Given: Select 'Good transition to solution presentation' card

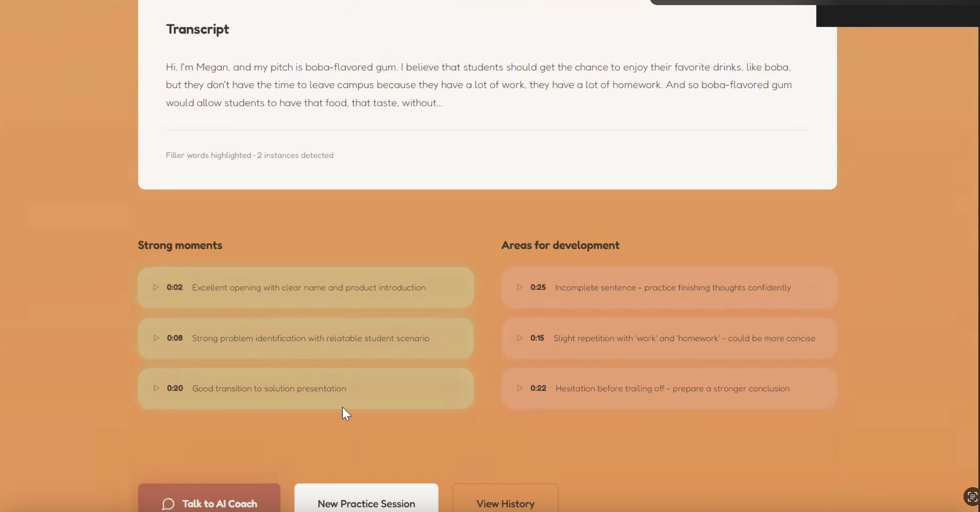Looking at the screenshot, I should [x=269, y=389].
